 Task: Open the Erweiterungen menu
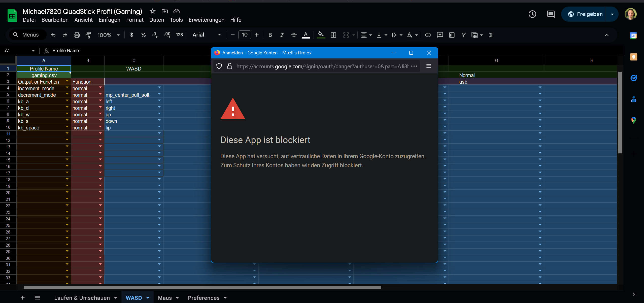coord(206,20)
